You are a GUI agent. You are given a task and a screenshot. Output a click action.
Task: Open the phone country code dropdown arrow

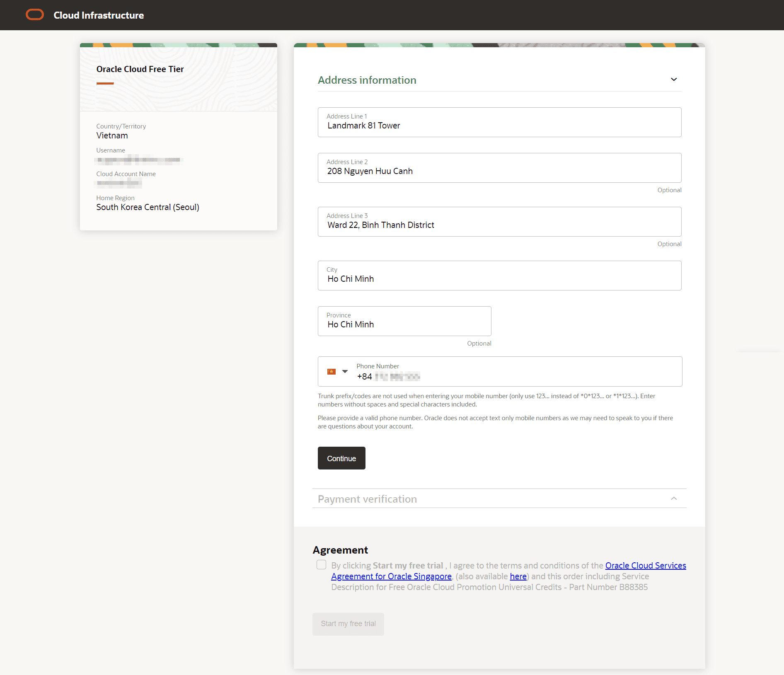click(345, 372)
